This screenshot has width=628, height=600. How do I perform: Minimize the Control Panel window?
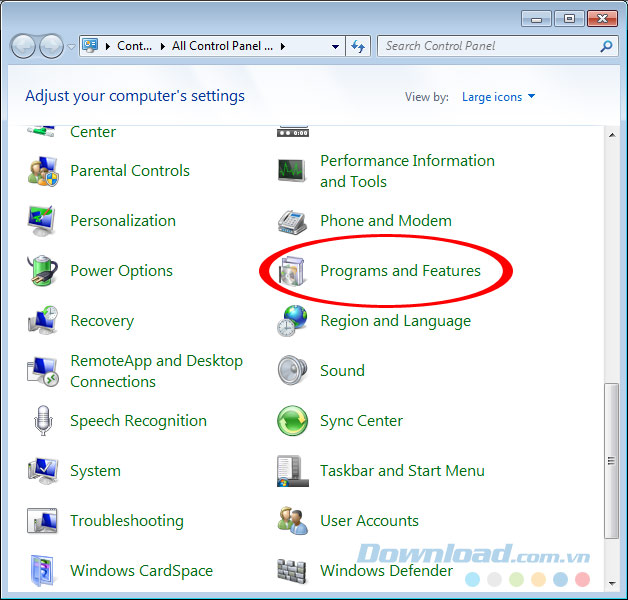(536, 19)
